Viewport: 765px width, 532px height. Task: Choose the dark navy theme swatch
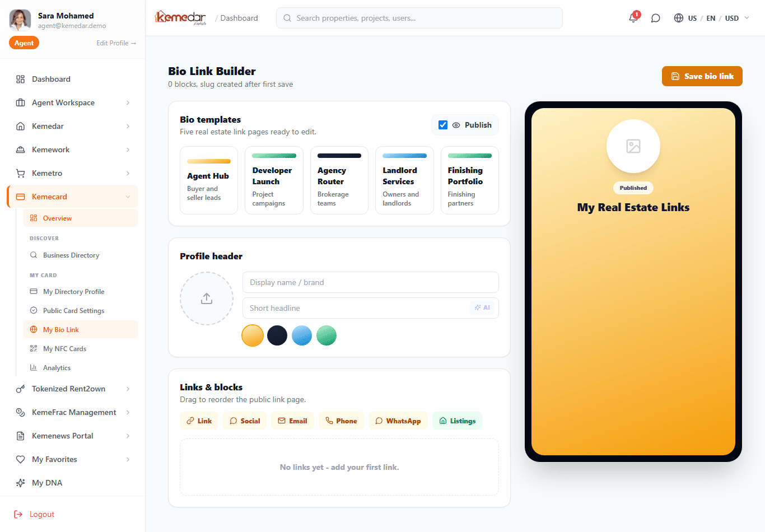pyautogui.click(x=277, y=335)
